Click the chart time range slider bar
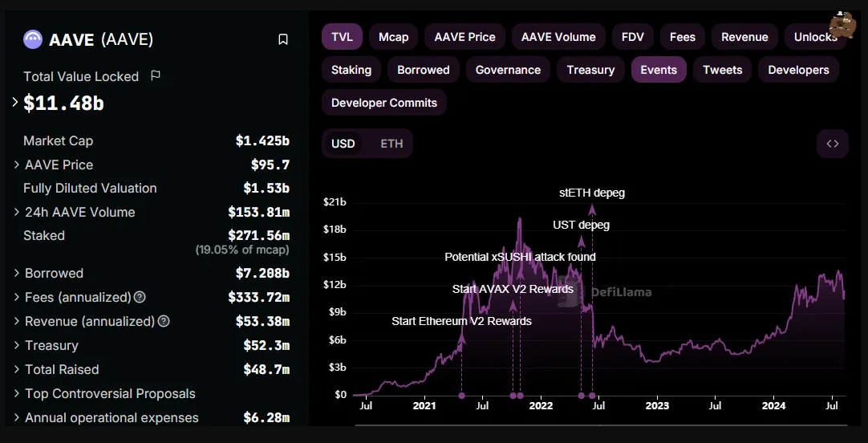868x443 pixels. 601,425
